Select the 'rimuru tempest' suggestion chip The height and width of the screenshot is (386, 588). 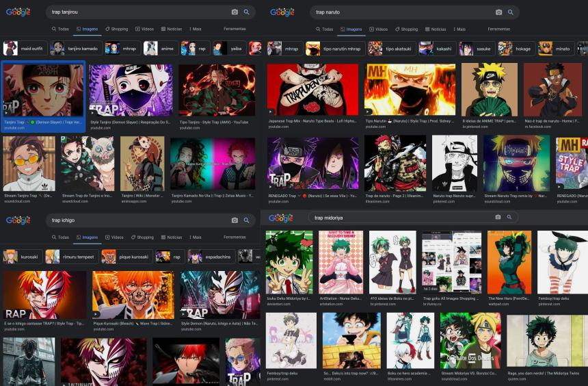pyautogui.click(x=72, y=257)
